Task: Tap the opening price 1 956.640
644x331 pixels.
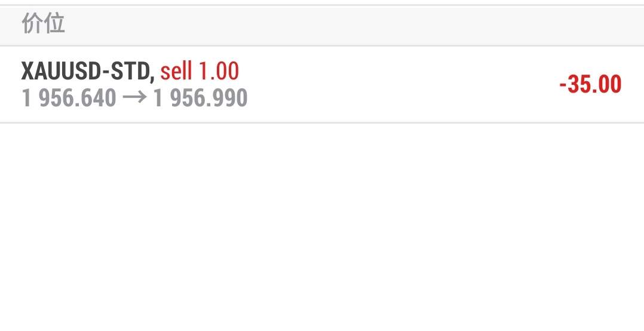Action: click(x=69, y=98)
